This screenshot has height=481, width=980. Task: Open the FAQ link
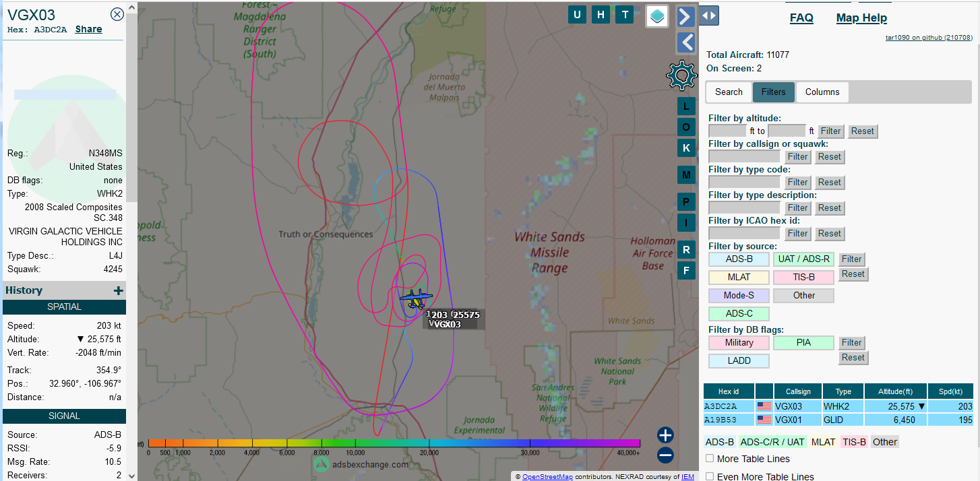pos(801,18)
